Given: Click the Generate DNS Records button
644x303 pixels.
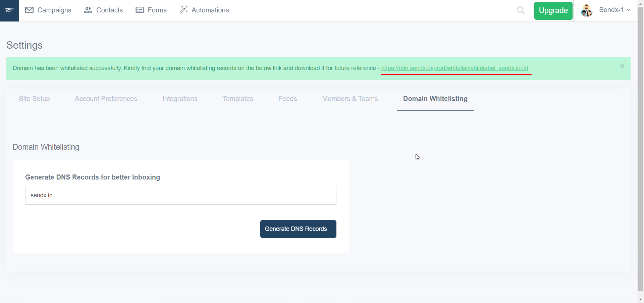Looking at the screenshot, I should (298, 229).
